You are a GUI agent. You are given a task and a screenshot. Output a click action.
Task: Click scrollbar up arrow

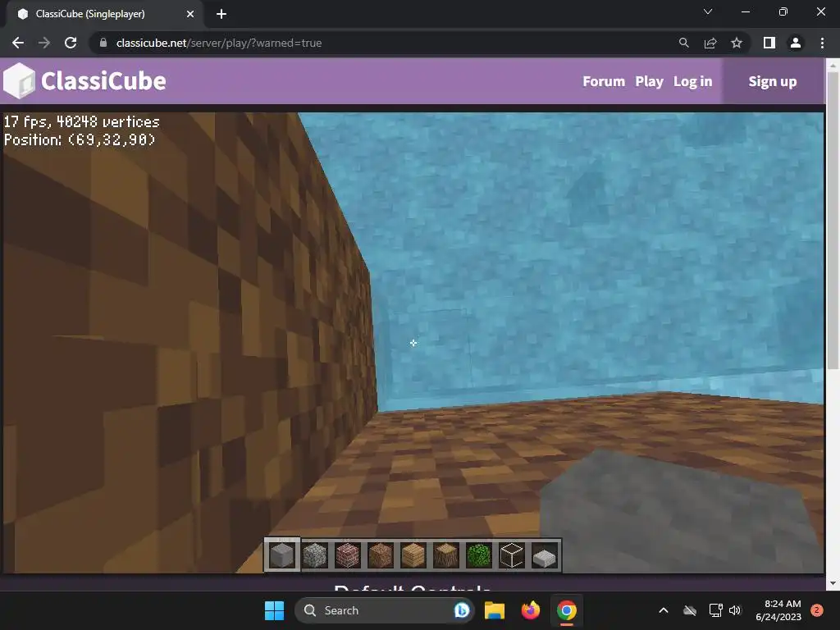click(x=833, y=66)
